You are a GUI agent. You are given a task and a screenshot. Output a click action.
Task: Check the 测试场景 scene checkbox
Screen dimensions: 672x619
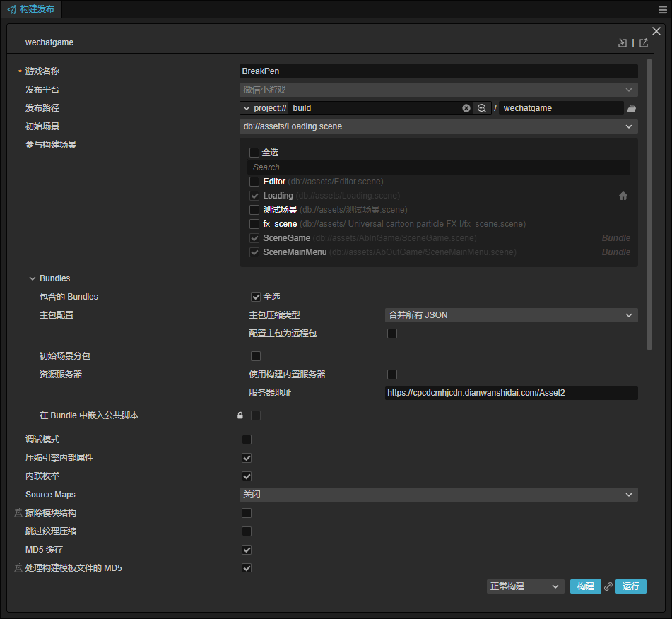tap(254, 210)
